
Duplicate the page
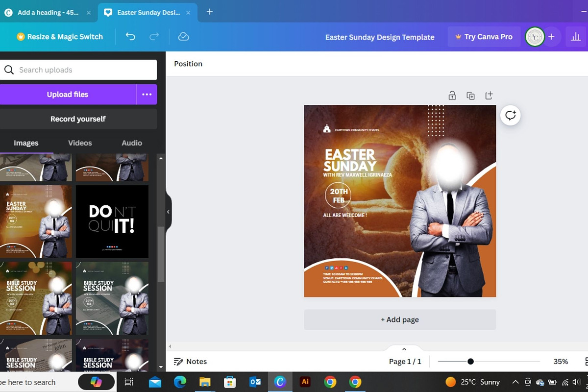[470, 96]
